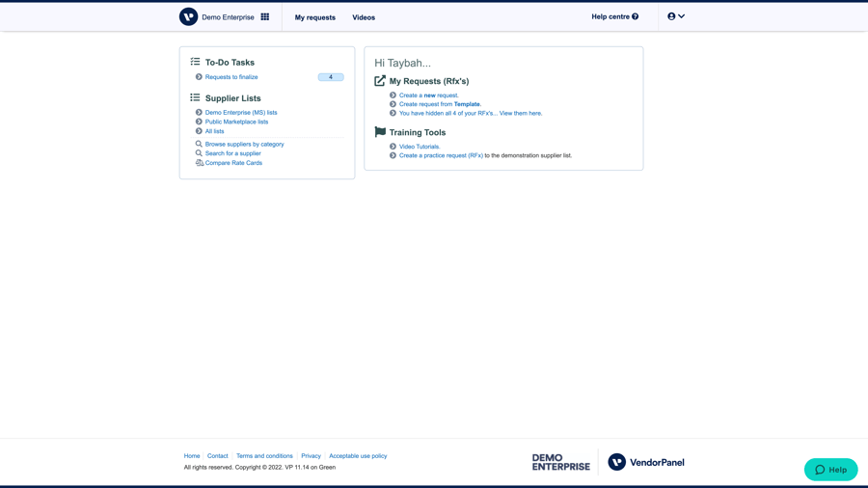Open Video Tutorials link
This screenshot has height=488, width=868.
tap(420, 147)
